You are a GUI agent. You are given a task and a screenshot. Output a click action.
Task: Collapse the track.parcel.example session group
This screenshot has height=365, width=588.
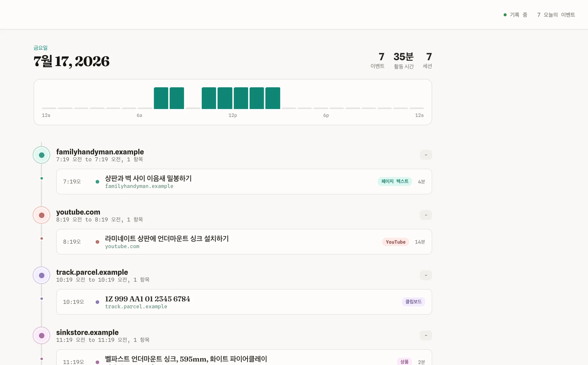(426, 275)
